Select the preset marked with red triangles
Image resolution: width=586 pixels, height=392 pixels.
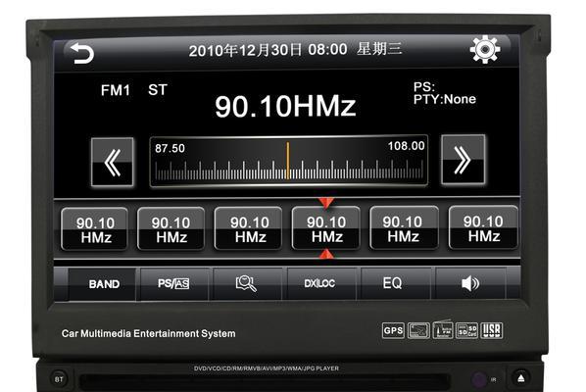(x=326, y=228)
